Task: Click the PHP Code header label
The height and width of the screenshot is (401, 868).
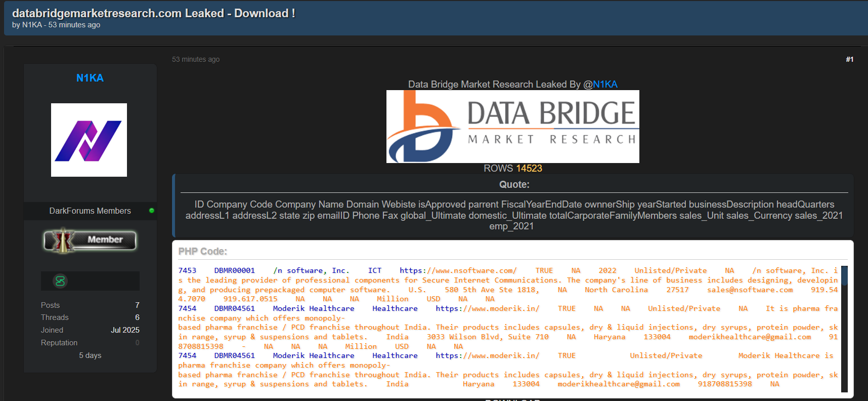Action: (x=202, y=251)
